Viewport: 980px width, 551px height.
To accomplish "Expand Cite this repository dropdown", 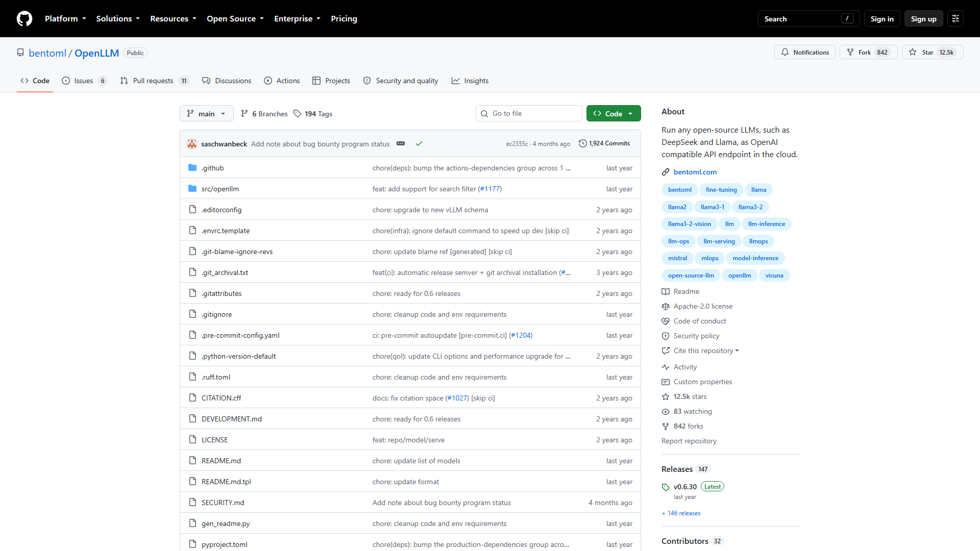I will [x=701, y=351].
